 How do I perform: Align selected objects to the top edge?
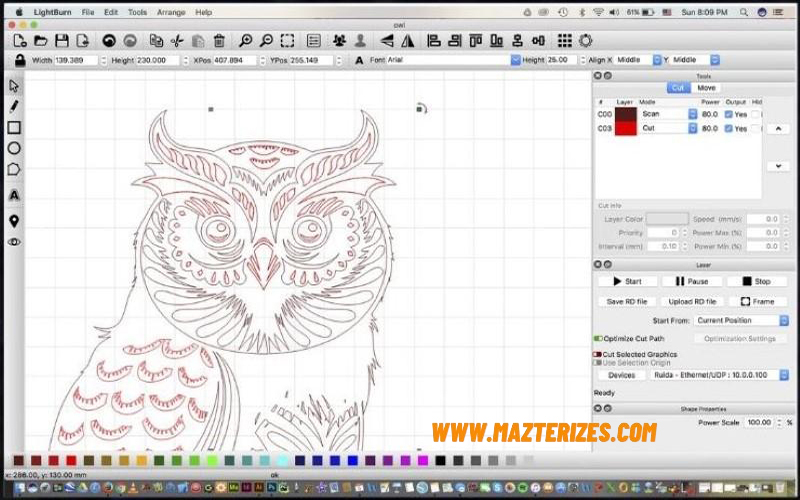(x=476, y=41)
